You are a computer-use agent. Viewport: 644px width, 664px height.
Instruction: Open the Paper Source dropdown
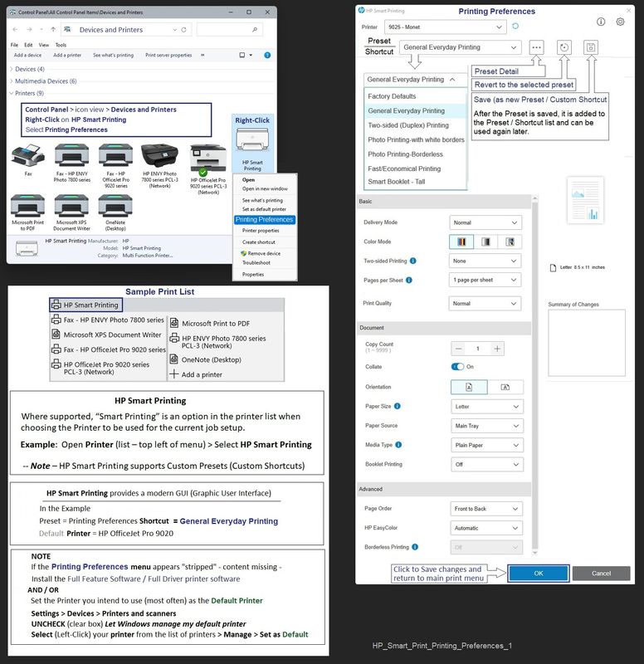pos(487,426)
